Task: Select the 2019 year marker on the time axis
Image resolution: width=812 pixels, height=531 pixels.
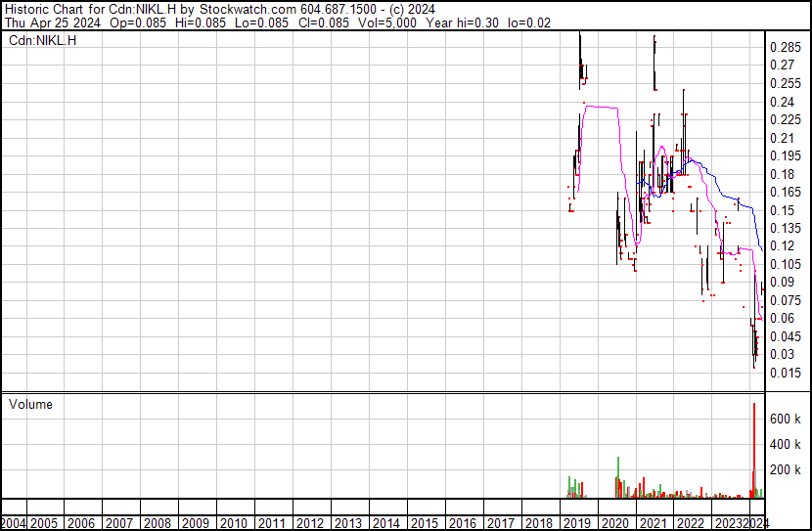Action: 577,522
